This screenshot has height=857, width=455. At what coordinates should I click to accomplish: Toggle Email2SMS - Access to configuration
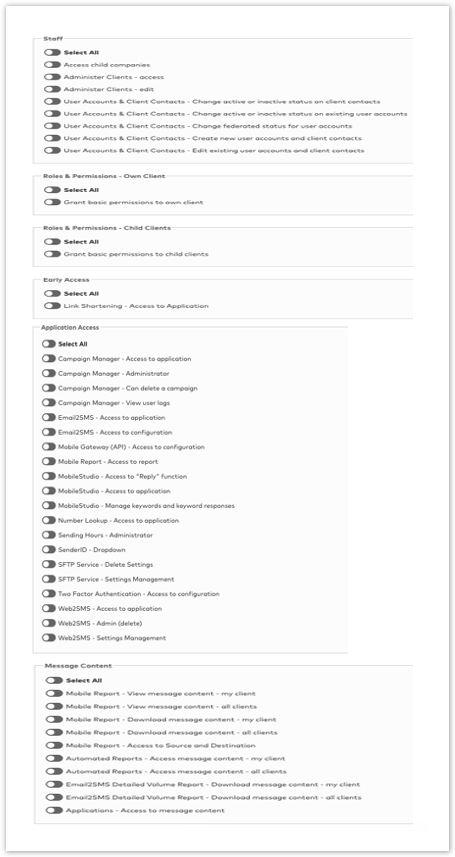coord(49,432)
